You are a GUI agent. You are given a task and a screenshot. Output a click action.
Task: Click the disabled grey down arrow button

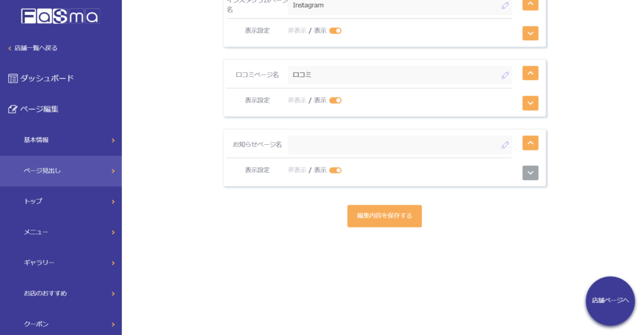[530, 173]
